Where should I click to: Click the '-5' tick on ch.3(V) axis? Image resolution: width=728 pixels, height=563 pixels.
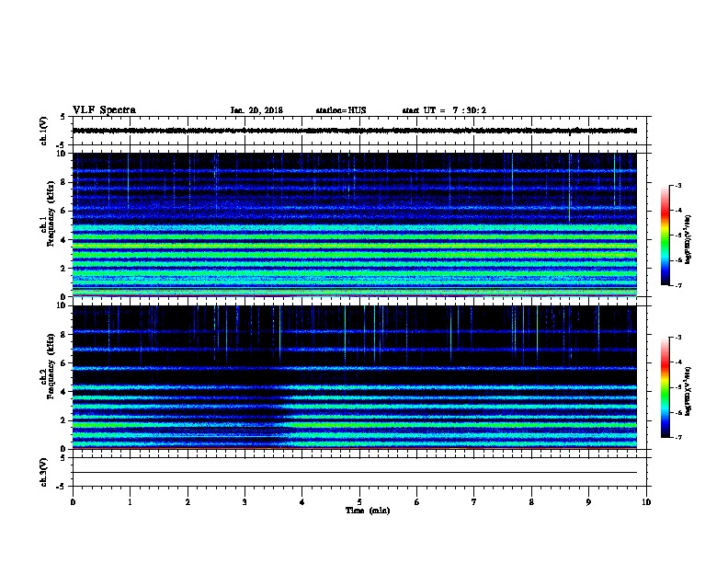tap(62, 487)
